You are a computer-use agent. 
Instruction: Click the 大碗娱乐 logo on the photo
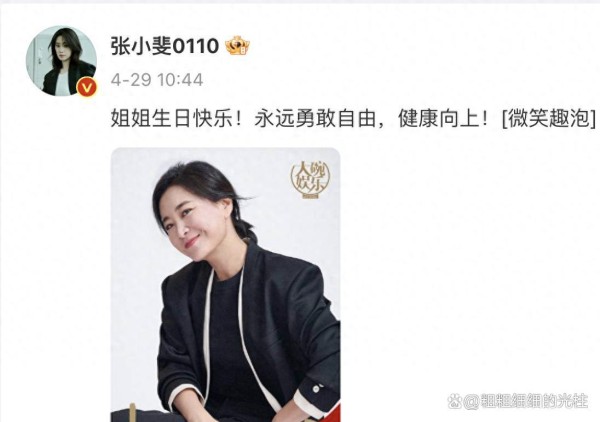click(310, 180)
